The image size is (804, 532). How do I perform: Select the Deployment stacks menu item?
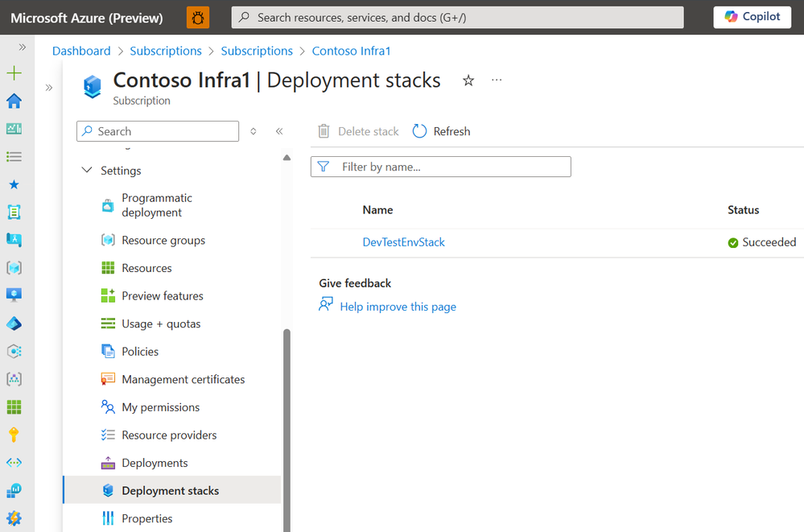click(171, 490)
